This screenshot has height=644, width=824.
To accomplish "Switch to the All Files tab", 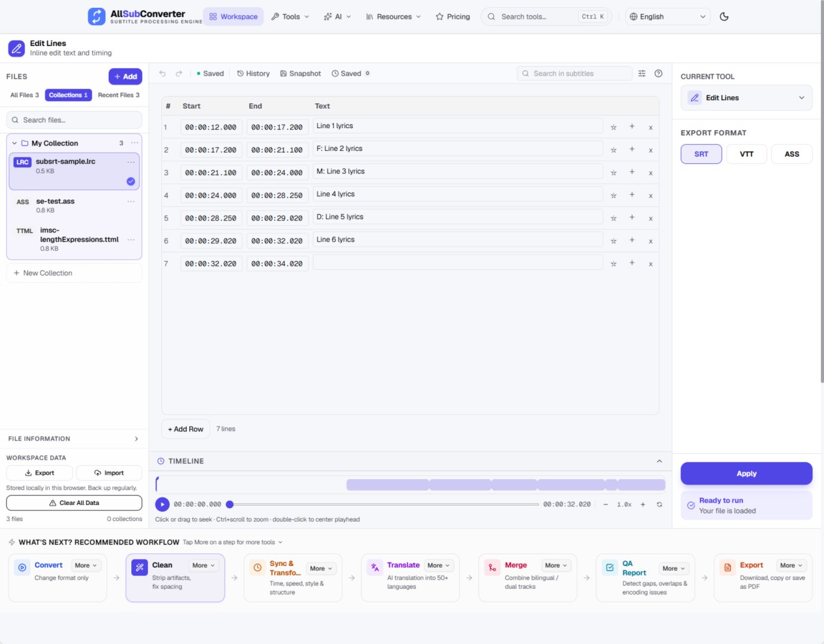I will click(x=24, y=95).
